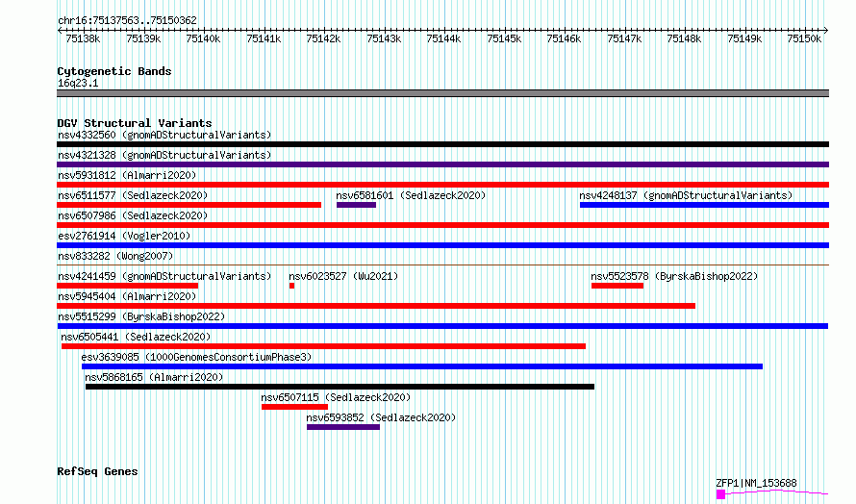Click the nsv5523578 (ByrskaBishop2022) label

pos(674,276)
